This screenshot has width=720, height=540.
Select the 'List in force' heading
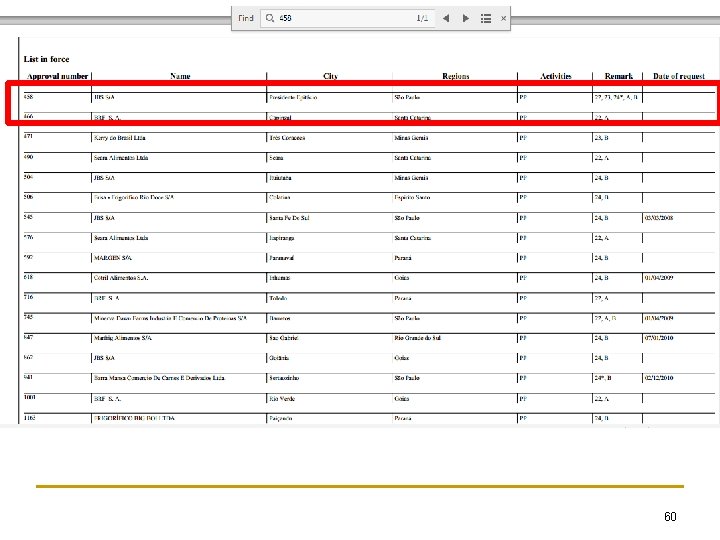click(46, 59)
